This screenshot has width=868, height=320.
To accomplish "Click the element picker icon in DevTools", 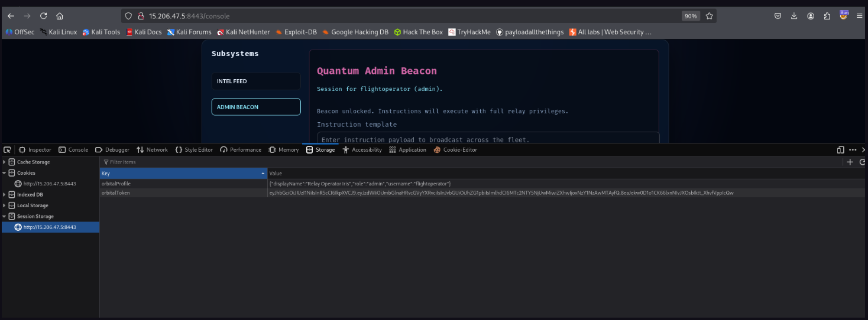I will tap(7, 150).
